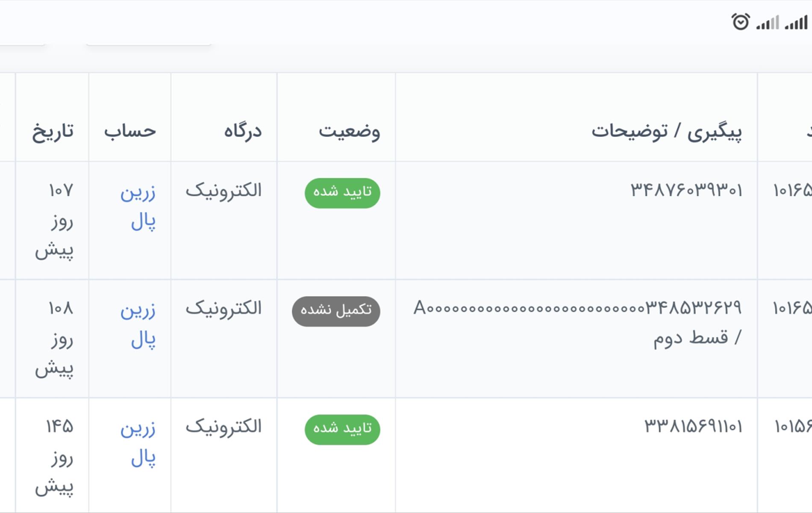This screenshot has height=513, width=812.
Task: Tap the first cellular signal strength icon
Action: [768, 23]
